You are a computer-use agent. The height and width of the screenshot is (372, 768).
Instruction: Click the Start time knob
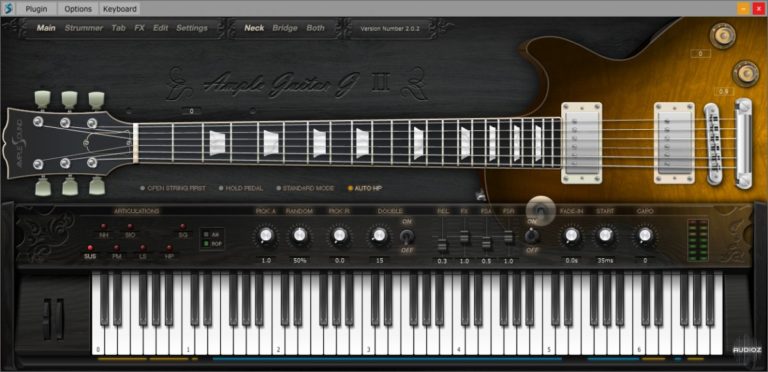pos(605,236)
